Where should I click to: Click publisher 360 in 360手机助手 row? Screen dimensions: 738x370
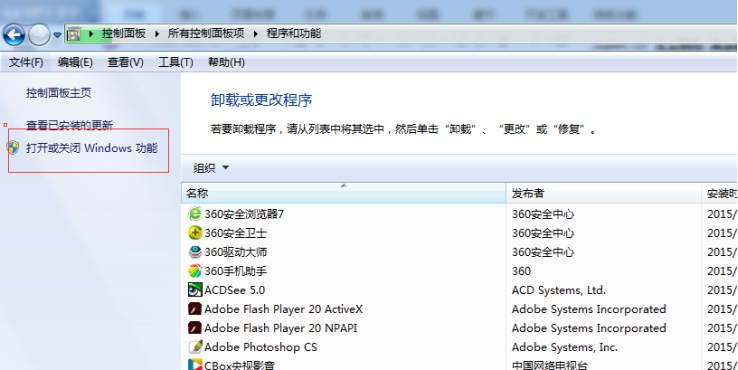pyautogui.click(x=521, y=271)
